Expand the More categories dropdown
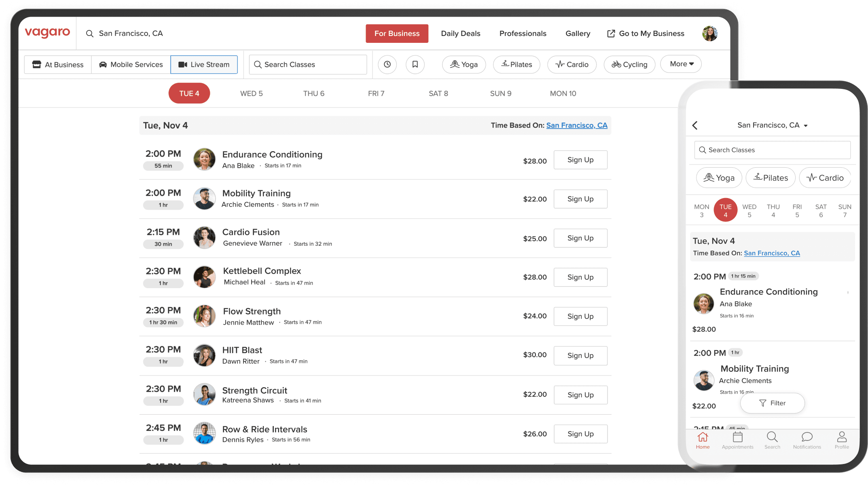 point(681,64)
